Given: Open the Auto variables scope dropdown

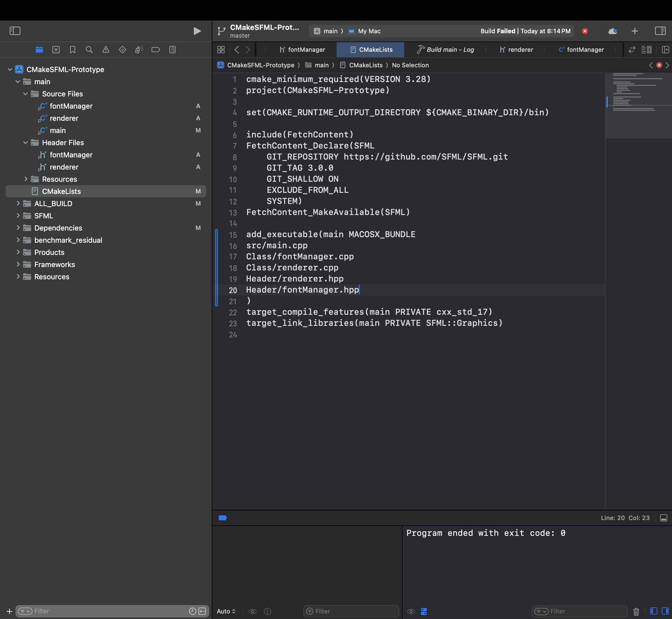Looking at the screenshot, I should 226,611.
